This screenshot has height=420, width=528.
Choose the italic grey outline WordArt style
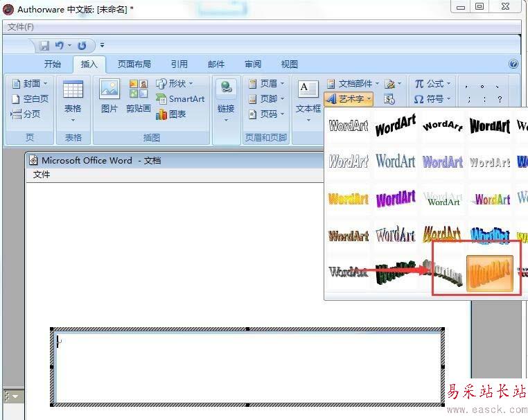pos(349,161)
